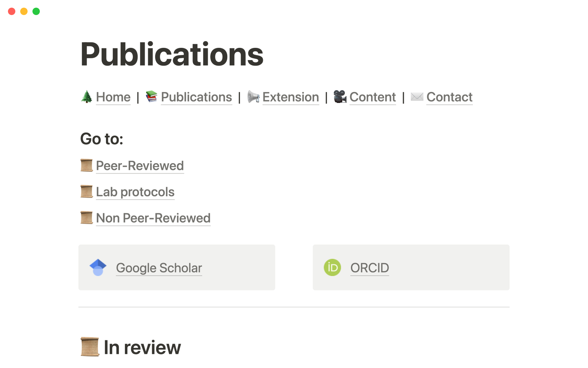Click the scroll icon beside Lab protocols

tap(87, 192)
